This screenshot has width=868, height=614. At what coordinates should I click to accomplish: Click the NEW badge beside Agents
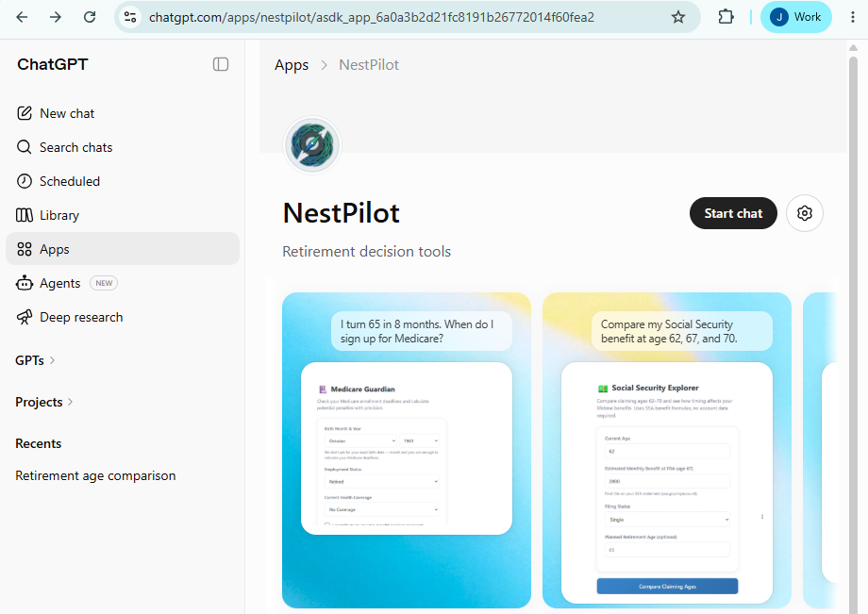pos(104,283)
